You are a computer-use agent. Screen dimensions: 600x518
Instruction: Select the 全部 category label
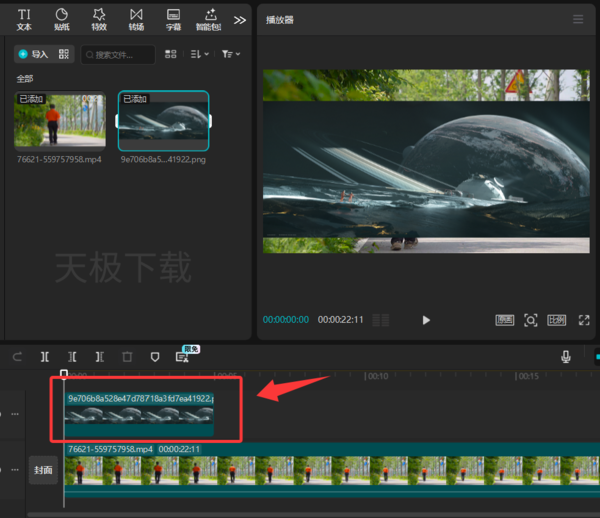[x=24, y=79]
